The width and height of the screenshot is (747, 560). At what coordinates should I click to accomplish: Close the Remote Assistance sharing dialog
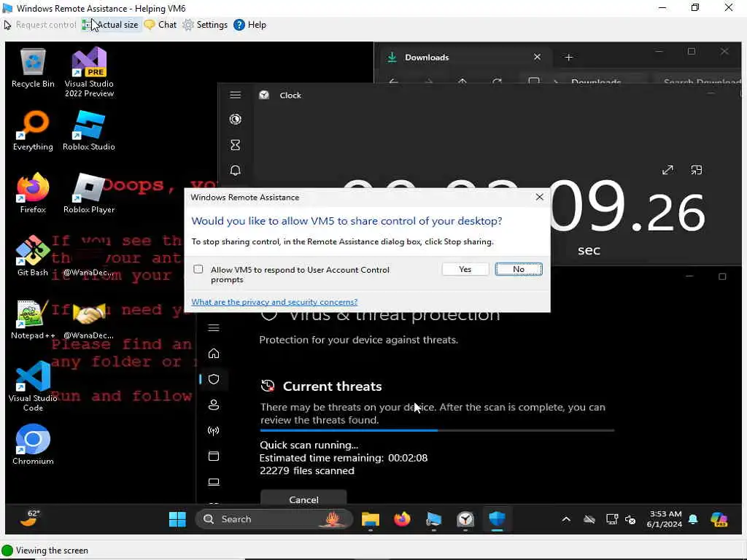coord(539,197)
